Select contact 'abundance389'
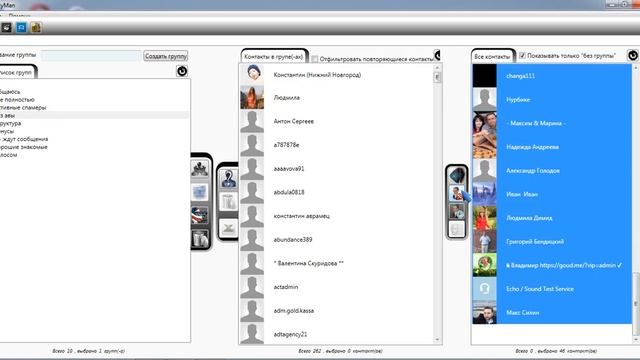The height and width of the screenshot is (360, 640). click(337, 240)
